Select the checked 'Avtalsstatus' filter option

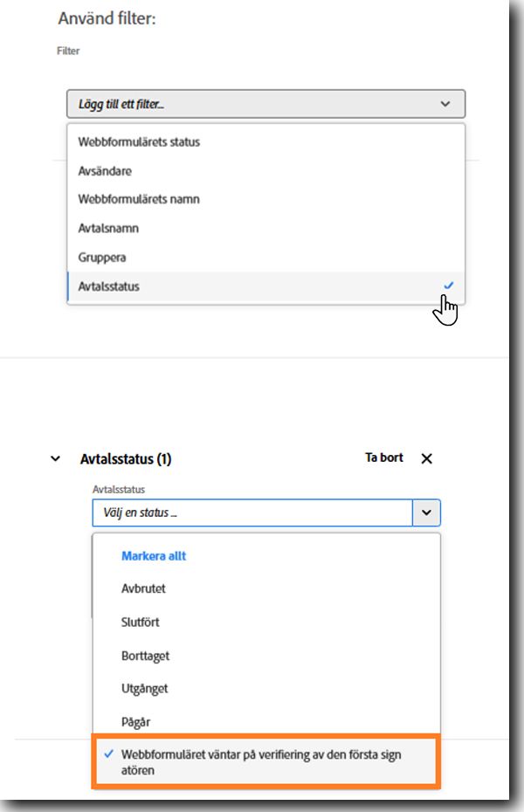108,286
